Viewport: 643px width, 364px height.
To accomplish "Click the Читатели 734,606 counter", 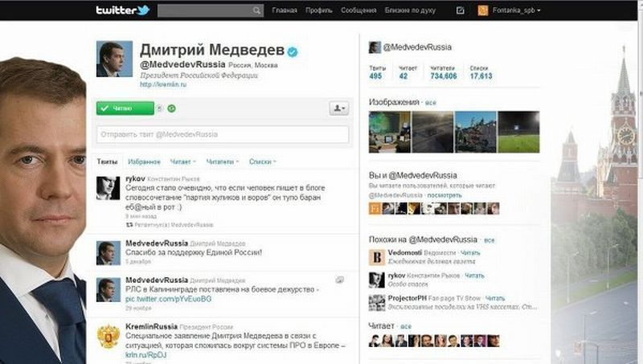I will (444, 72).
